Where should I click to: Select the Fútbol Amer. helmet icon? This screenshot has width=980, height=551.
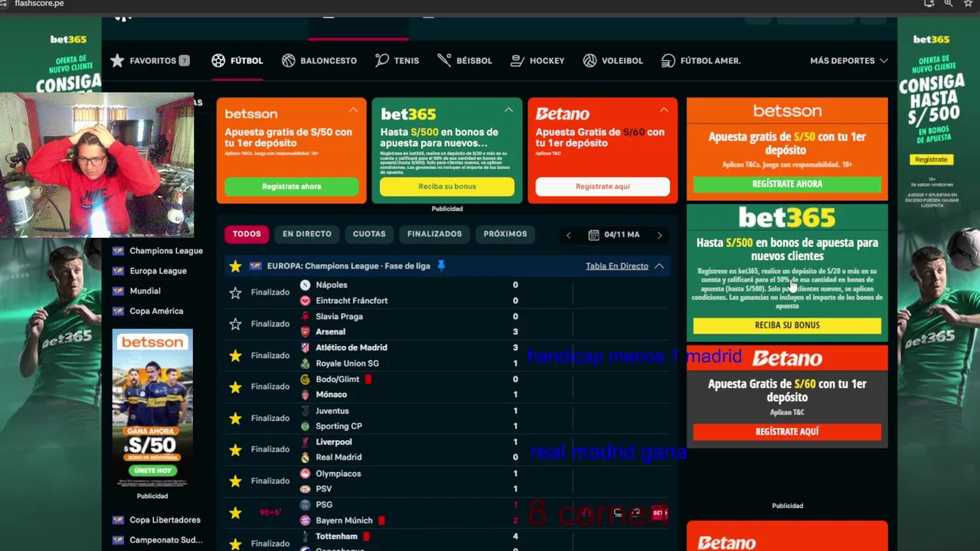pos(668,60)
